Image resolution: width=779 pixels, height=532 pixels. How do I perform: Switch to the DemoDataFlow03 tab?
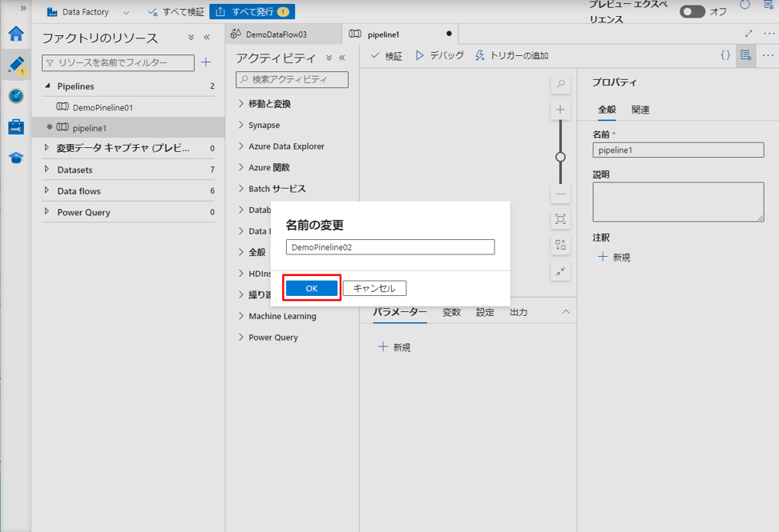[x=276, y=34]
